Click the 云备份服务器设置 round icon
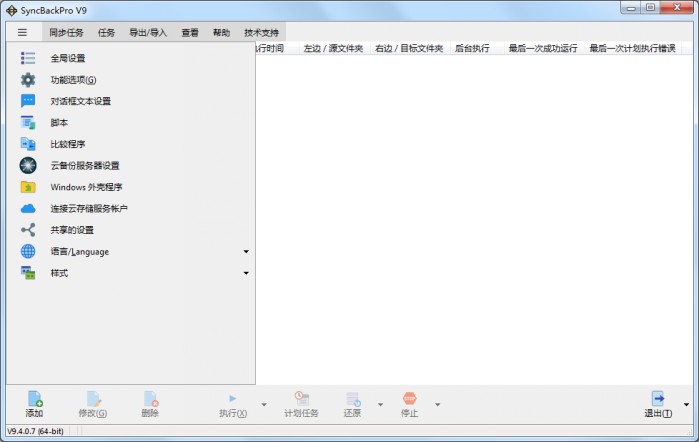The height and width of the screenshot is (442, 699). point(28,165)
